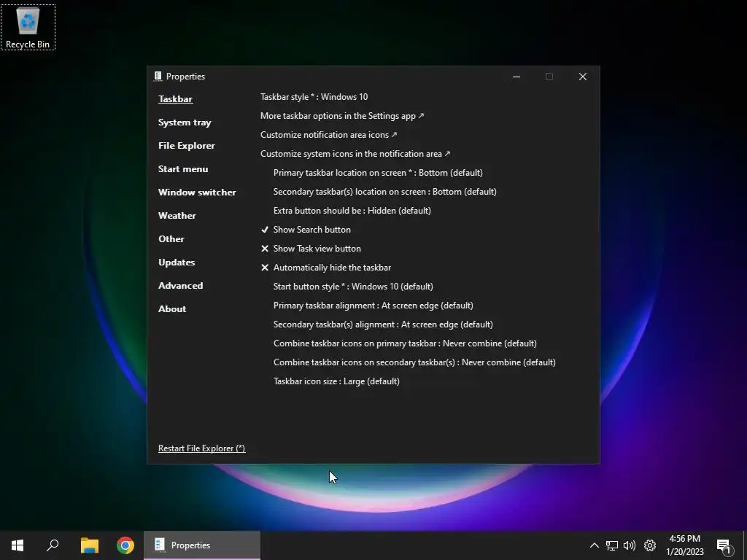The image size is (747, 560).
Task: Toggle Automatically hide the taskbar
Action: (x=326, y=268)
